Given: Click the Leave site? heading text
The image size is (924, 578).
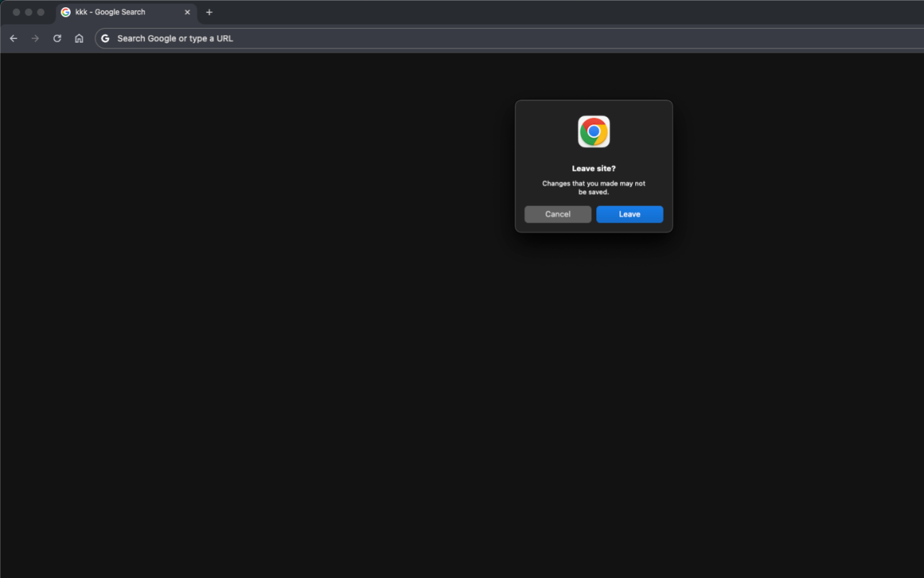Looking at the screenshot, I should [x=593, y=168].
